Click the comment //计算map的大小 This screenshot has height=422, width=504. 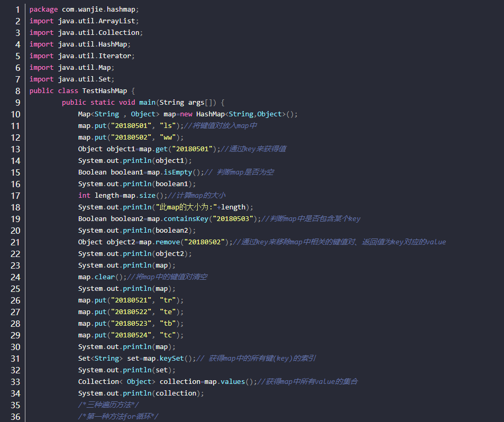tap(196, 196)
